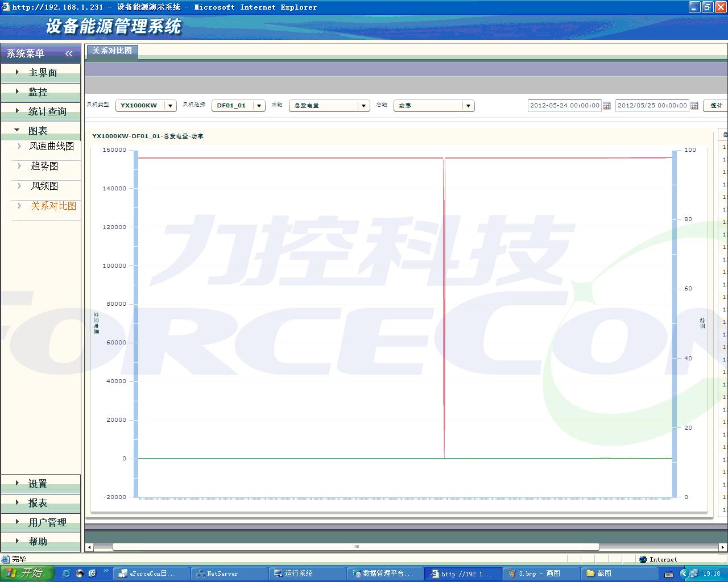Click the keyboard tray icon
728x582 pixels.
coord(669,575)
